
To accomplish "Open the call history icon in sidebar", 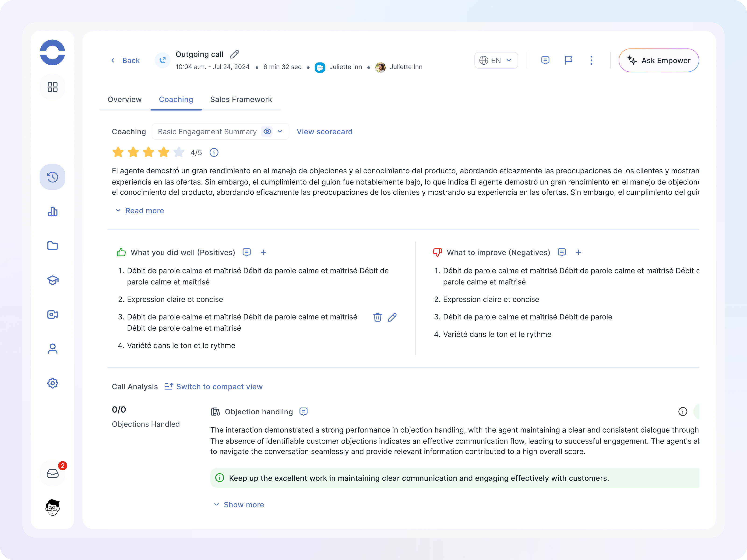I will (x=53, y=177).
